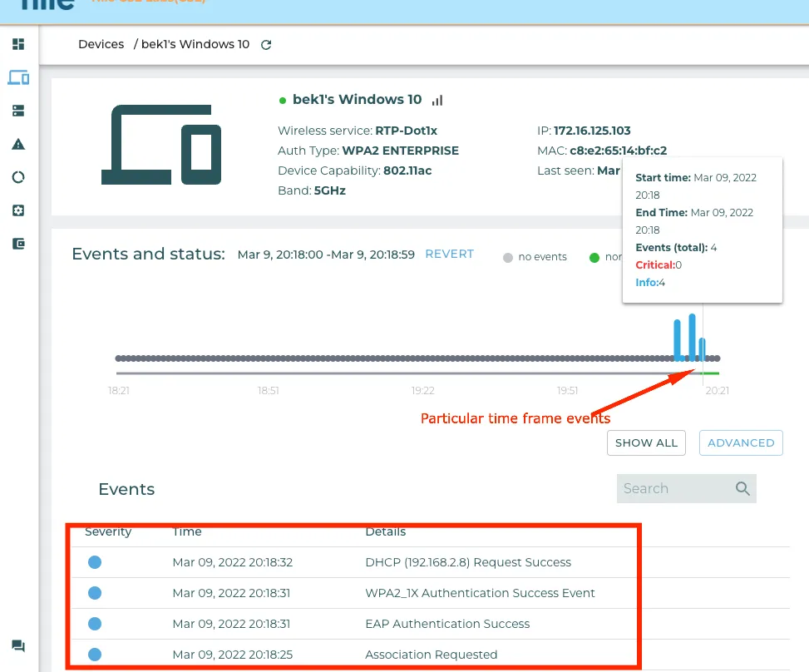
Task: Select the DHCP (192.168.2.8) Request Success event
Action: click(431, 562)
